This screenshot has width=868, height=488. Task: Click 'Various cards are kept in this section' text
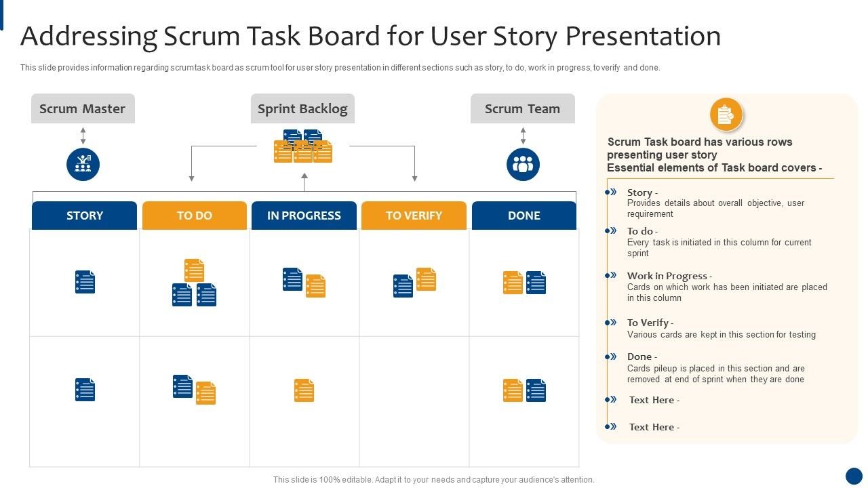pyautogui.click(x=722, y=334)
